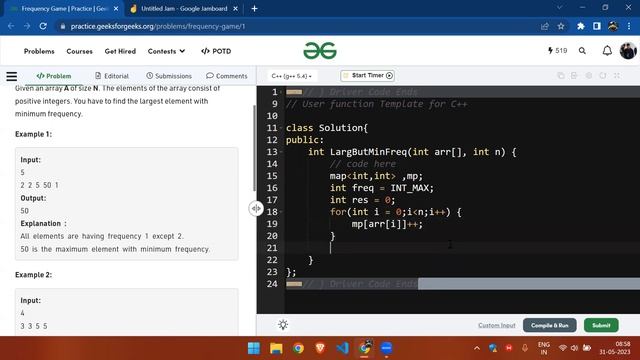
Task: Open the editor settings gear icon
Action: 589,76
